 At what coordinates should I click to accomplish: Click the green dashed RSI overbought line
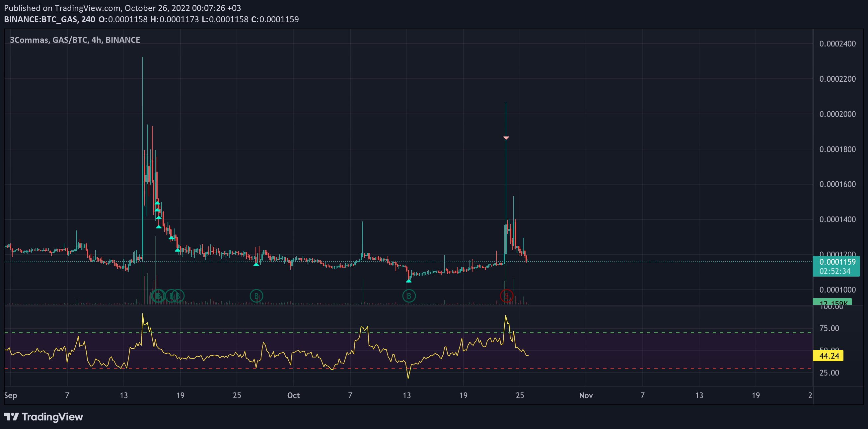[x=408, y=333]
